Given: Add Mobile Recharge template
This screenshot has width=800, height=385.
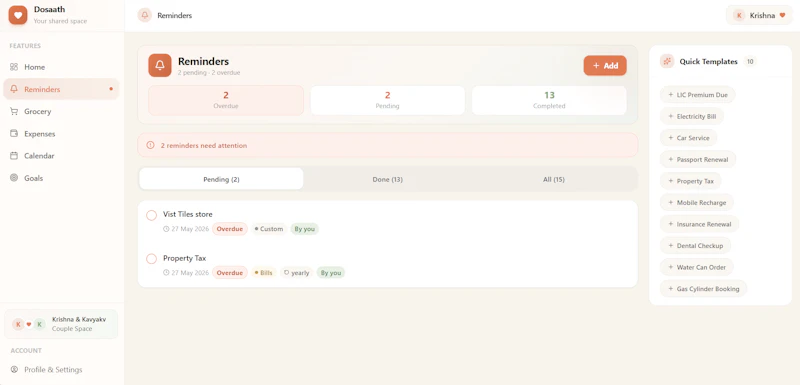Looking at the screenshot, I should 697,202.
